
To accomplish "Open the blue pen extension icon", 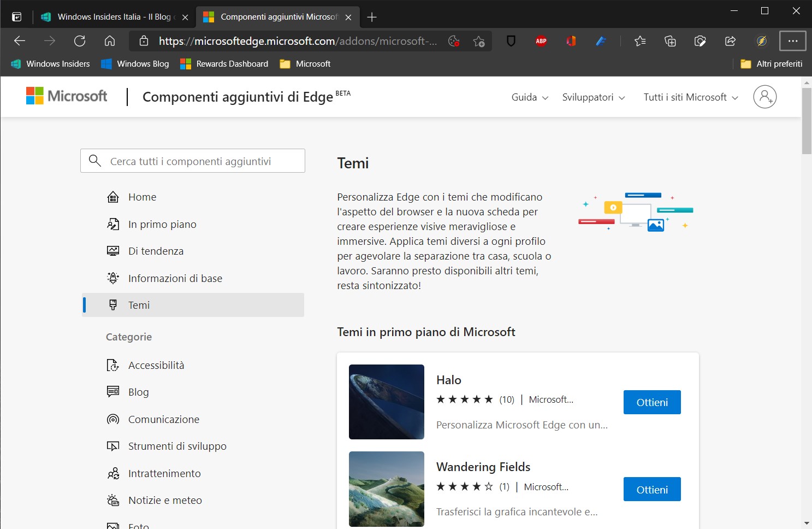I will 601,41.
